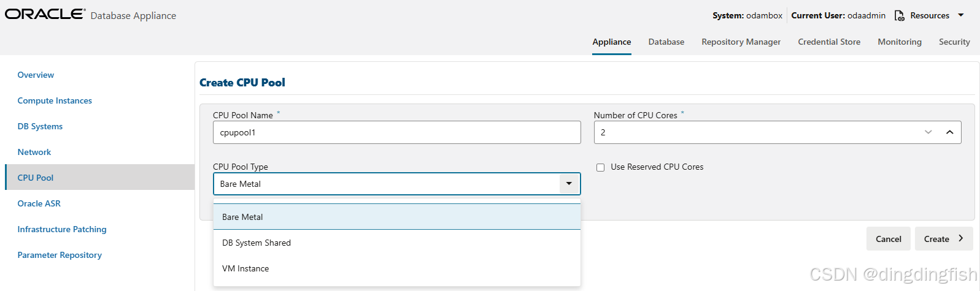980x291 pixels.
Task: Click the Create button
Action: pos(944,239)
